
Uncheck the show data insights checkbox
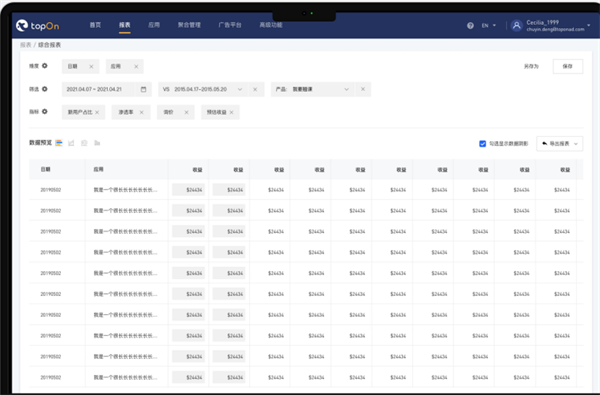483,144
